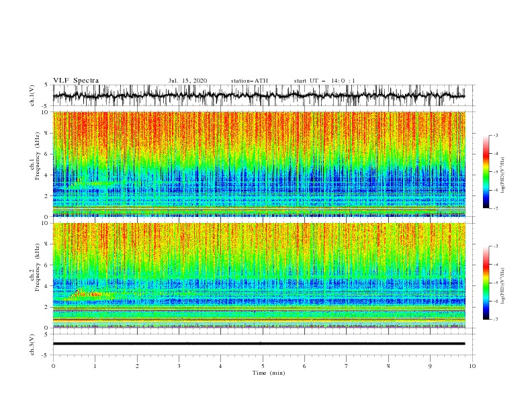Click the "station=ATH" header label
This screenshot has width=532, height=411.
point(249,81)
